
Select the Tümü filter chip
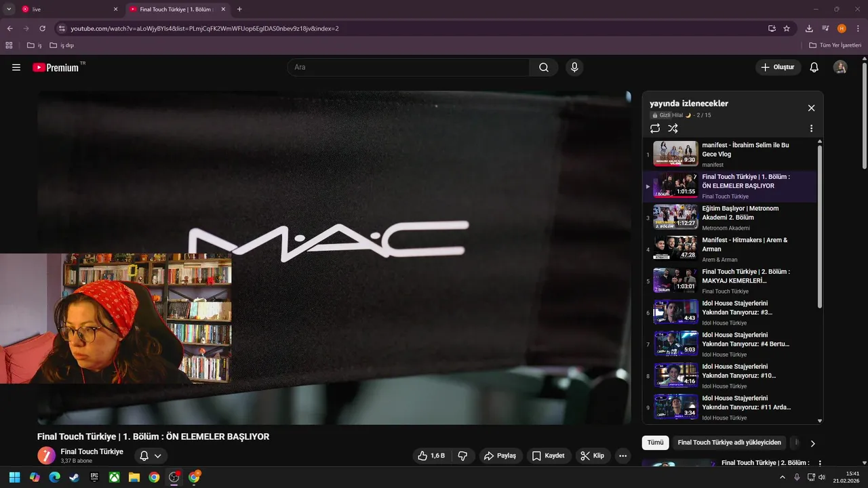(655, 443)
